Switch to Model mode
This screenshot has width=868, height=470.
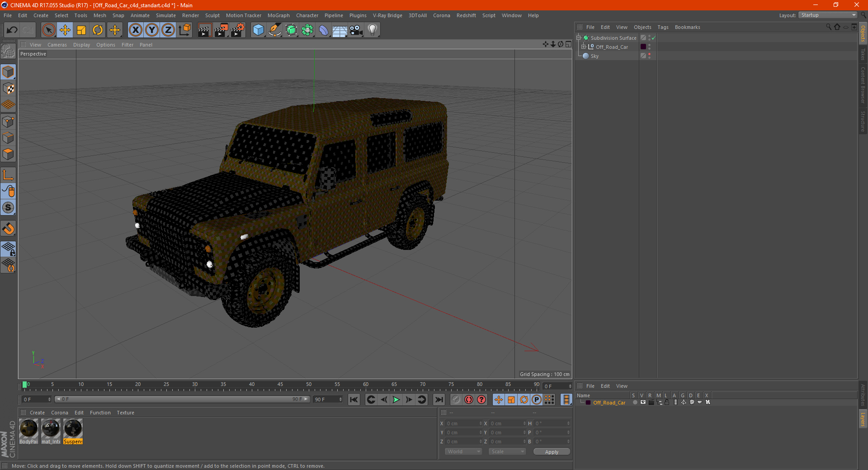(9, 72)
